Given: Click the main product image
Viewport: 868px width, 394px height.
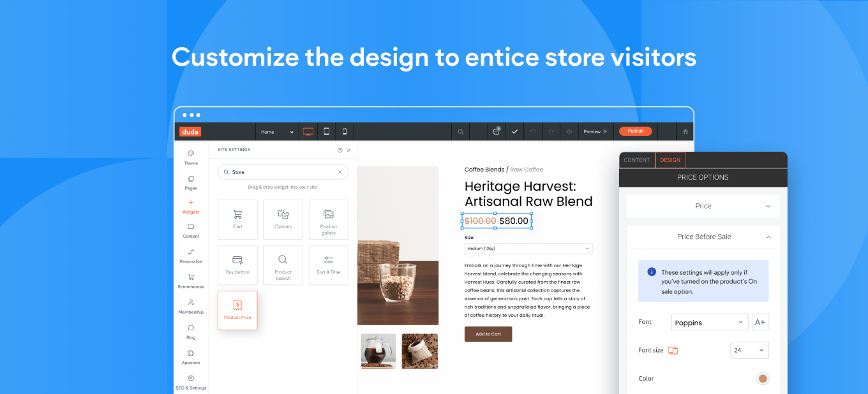Looking at the screenshot, I should pos(398,246).
